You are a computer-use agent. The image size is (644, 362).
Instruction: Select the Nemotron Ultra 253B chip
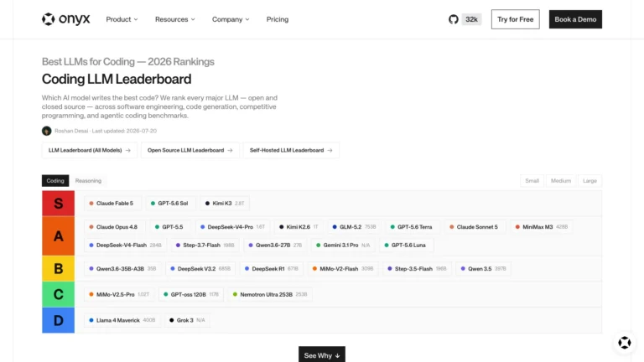pyautogui.click(x=270, y=294)
